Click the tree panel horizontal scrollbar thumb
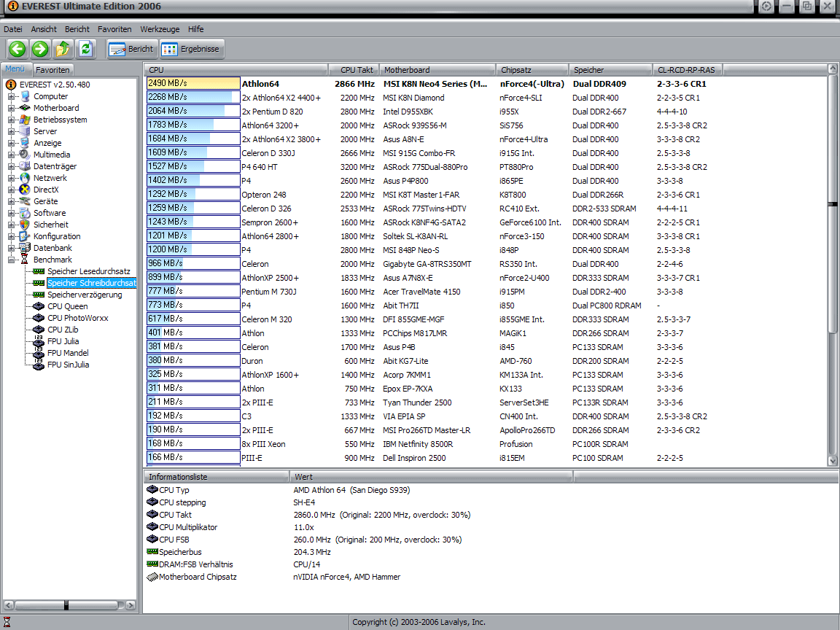840x630 pixels. (66, 605)
